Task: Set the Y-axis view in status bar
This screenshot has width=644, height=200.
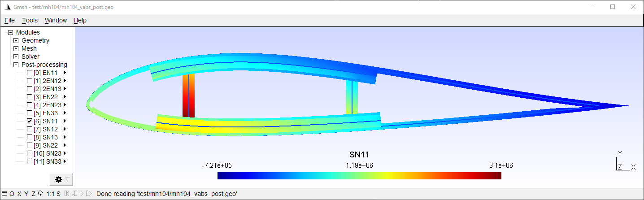Action: 26,194
